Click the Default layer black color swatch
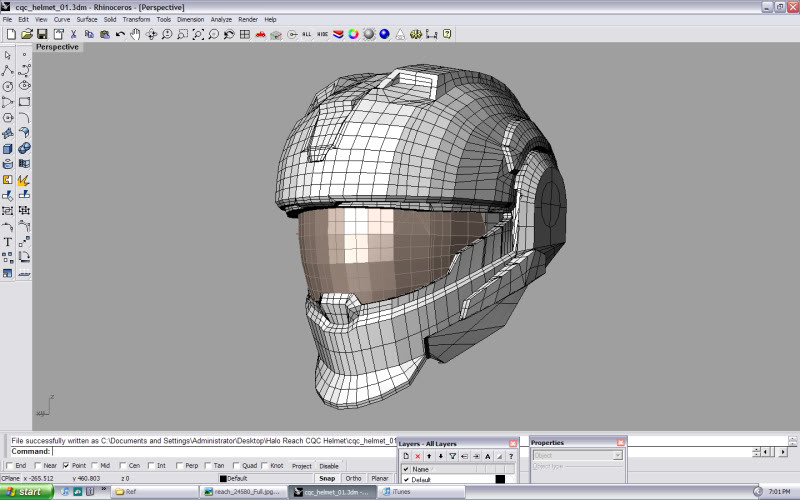Screen dimensions: 800x500 tap(500, 479)
